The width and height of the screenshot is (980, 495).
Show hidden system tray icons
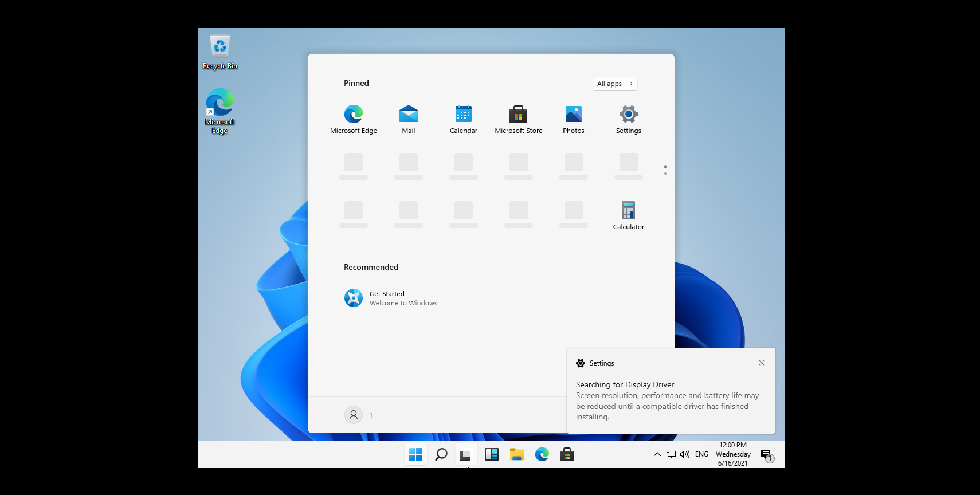(657, 454)
